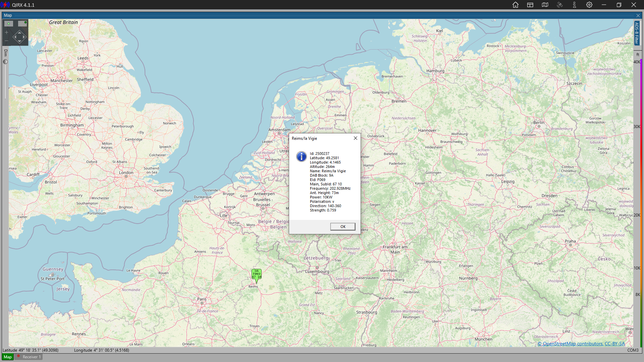This screenshot has height=362, width=644.
Task: Open the Home view icon
Action: 516,5
